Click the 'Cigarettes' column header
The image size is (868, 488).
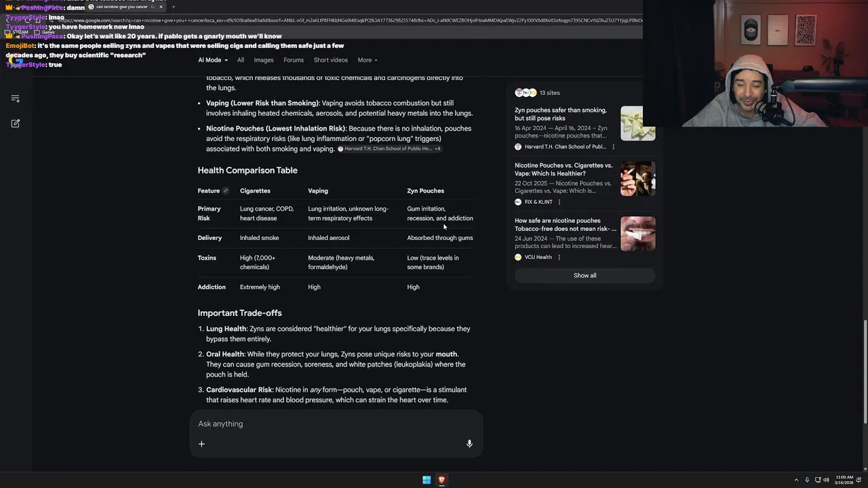[x=255, y=191]
